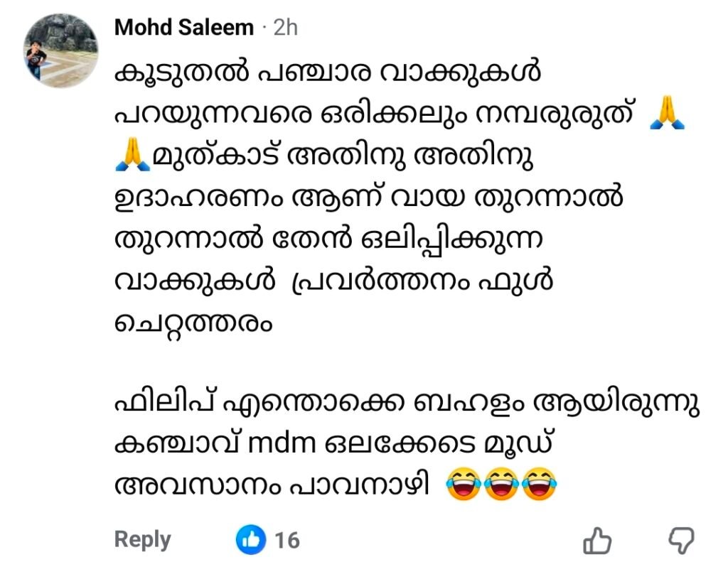Open the Mohd Saleem username link
Viewport: 728px width, 567px height.
(x=183, y=28)
